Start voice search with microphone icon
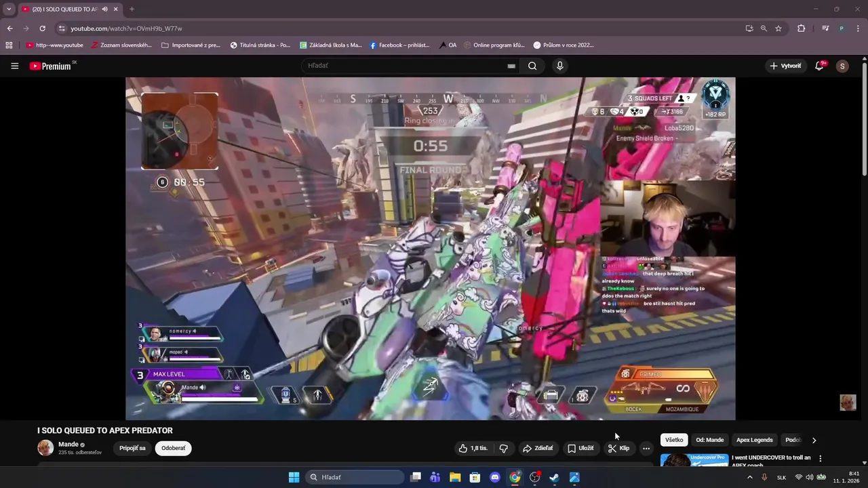 click(559, 66)
